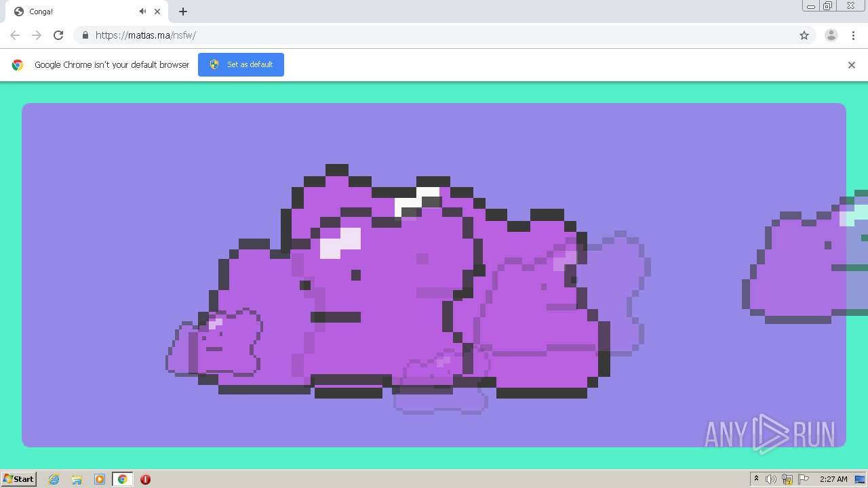Click the network tray icon
868x488 pixels.
787,479
